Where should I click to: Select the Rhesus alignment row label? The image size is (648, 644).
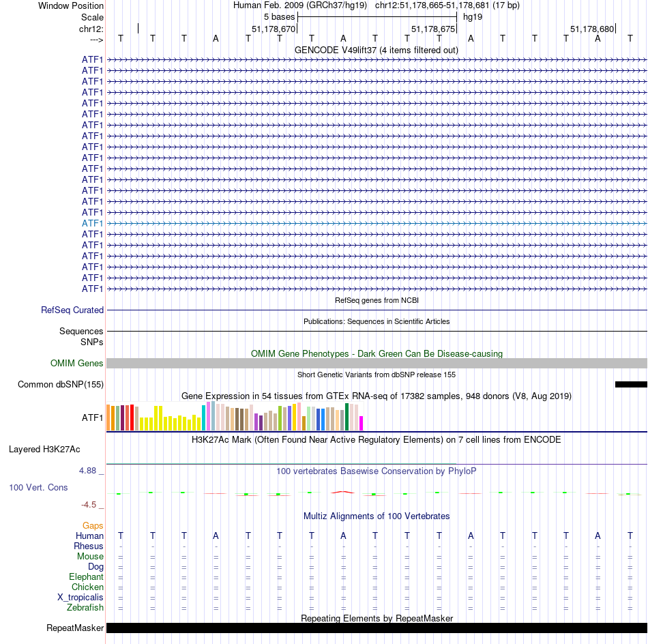89,546
